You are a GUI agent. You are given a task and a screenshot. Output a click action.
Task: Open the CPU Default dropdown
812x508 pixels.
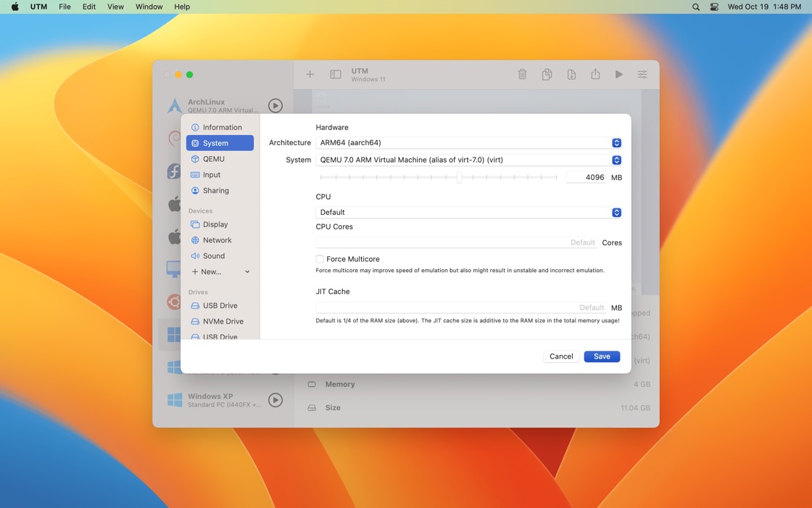click(x=468, y=212)
